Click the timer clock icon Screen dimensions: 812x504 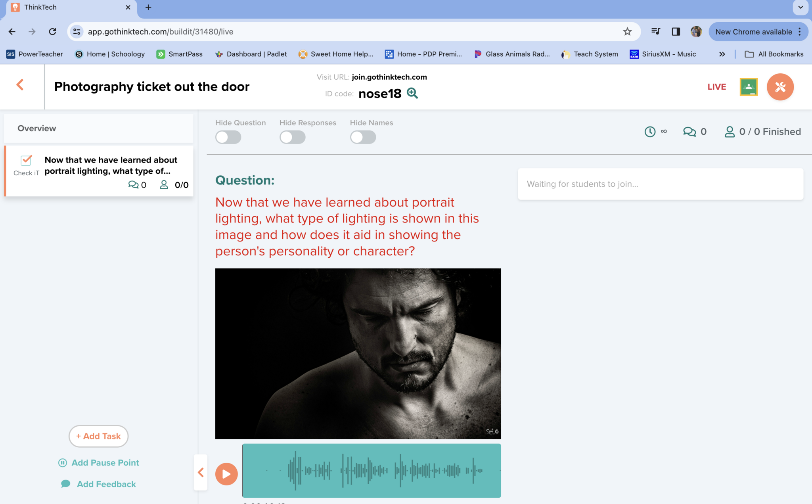pyautogui.click(x=650, y=132)
